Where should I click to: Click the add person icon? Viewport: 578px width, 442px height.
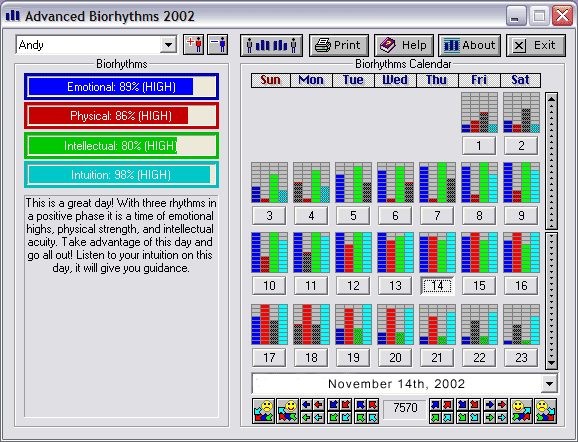(x=193, y=45)
